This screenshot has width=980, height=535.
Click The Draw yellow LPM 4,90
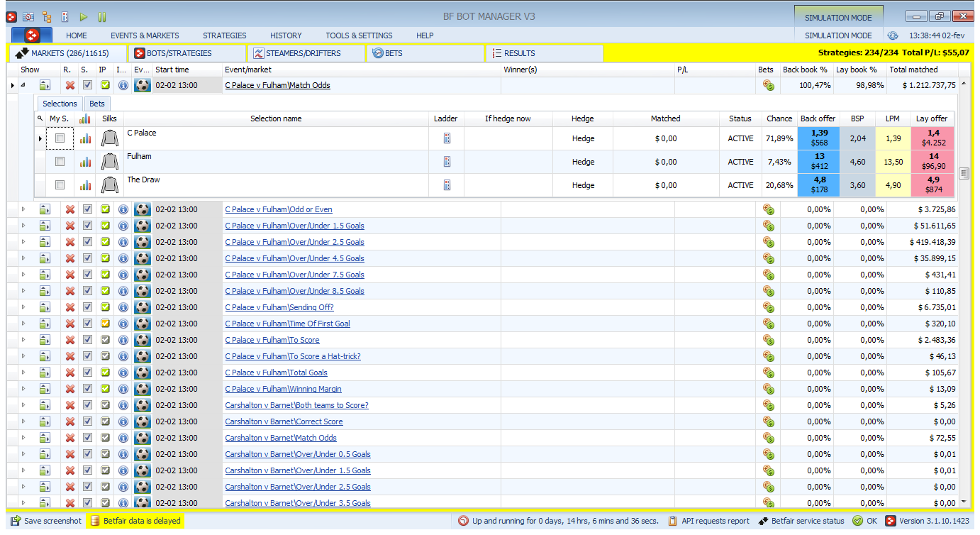(x=893, y=185)
